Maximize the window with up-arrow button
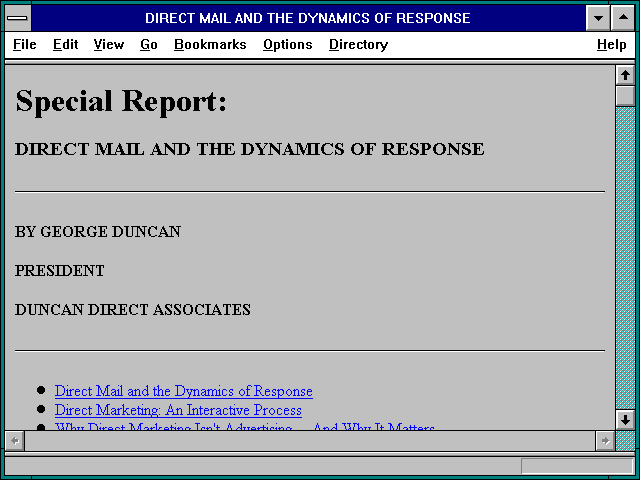The height and width of the screenshot is (480, 640). [x=623, y=18]
